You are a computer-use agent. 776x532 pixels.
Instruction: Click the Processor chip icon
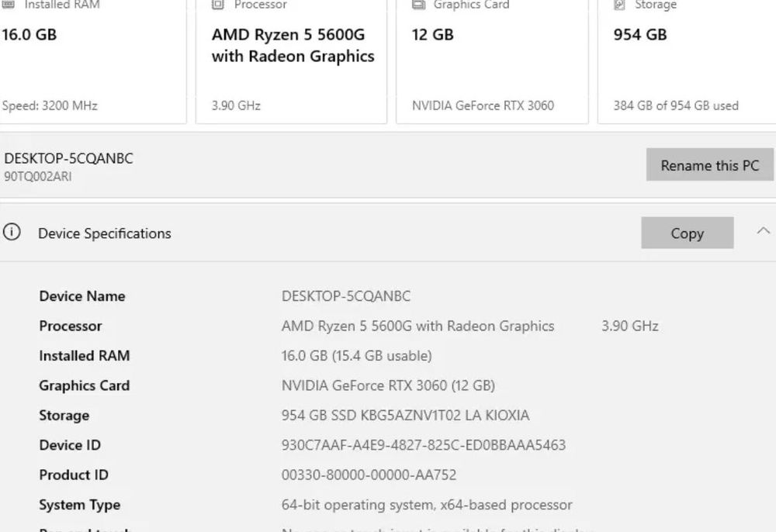tap(218, 5)
